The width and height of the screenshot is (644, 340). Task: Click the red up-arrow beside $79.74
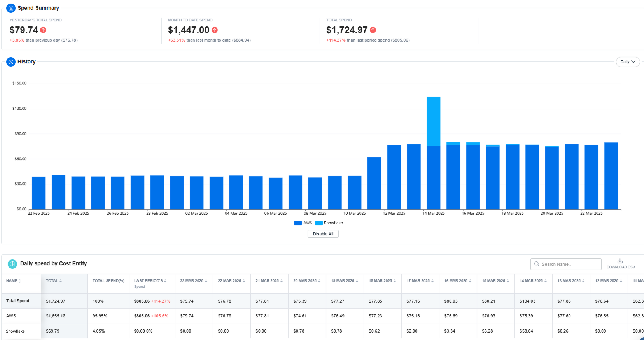43,30
